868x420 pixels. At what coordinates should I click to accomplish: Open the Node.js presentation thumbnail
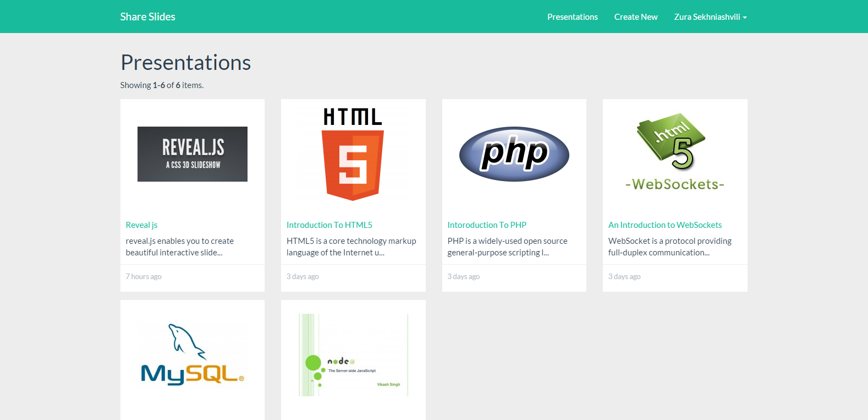[x=353, y=355]
